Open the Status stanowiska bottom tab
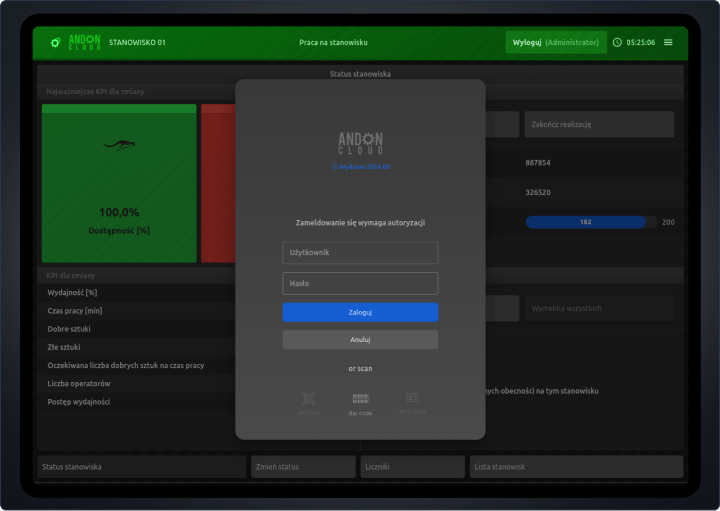Screen dimensions: 720x511 coord(141,467)
